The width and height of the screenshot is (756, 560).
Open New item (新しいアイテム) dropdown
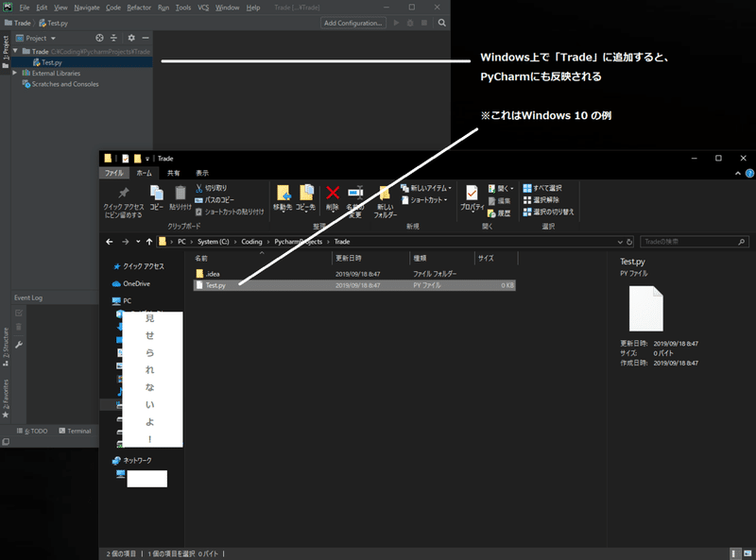pos(426,188)
